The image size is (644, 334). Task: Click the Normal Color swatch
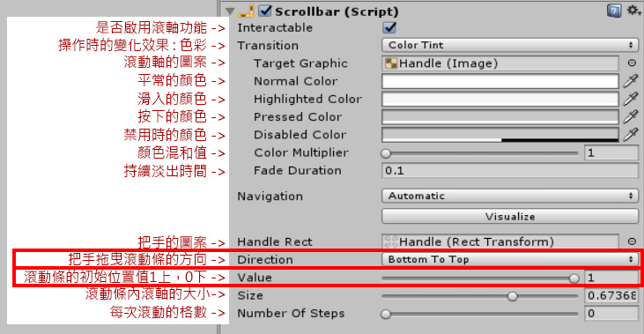pos(500,81)
